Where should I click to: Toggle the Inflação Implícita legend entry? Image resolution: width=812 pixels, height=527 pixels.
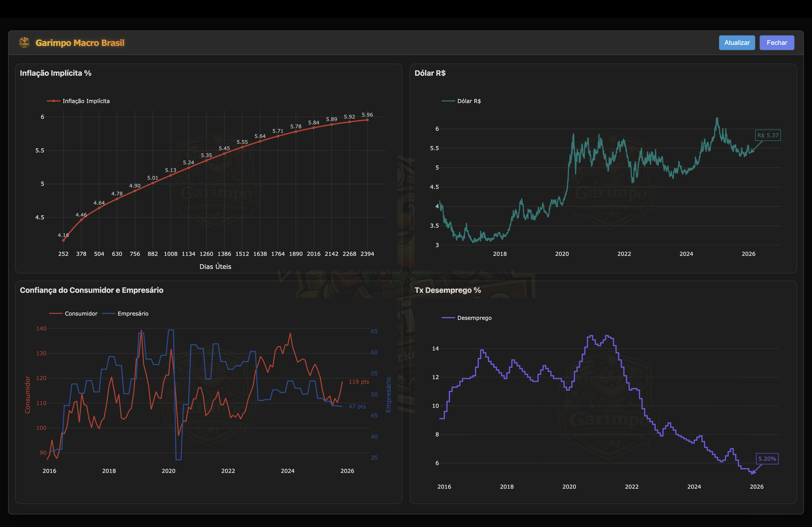click(86, 101)
